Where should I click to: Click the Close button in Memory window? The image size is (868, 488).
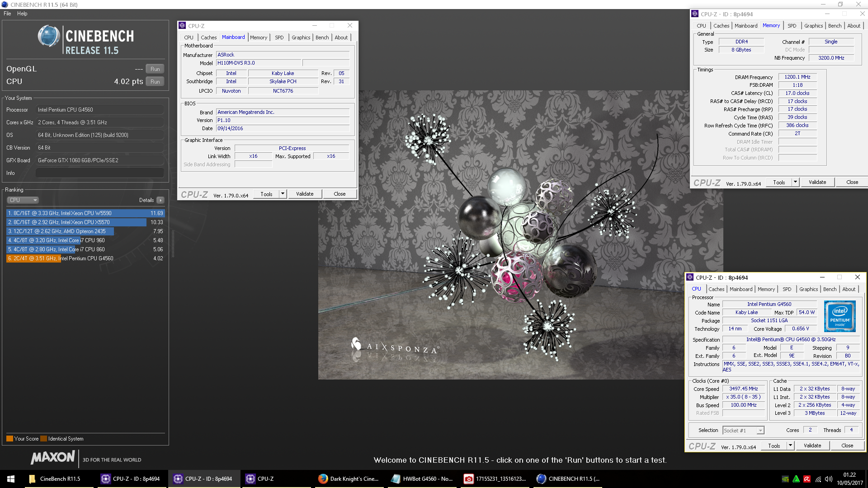[x=852, y=182]
